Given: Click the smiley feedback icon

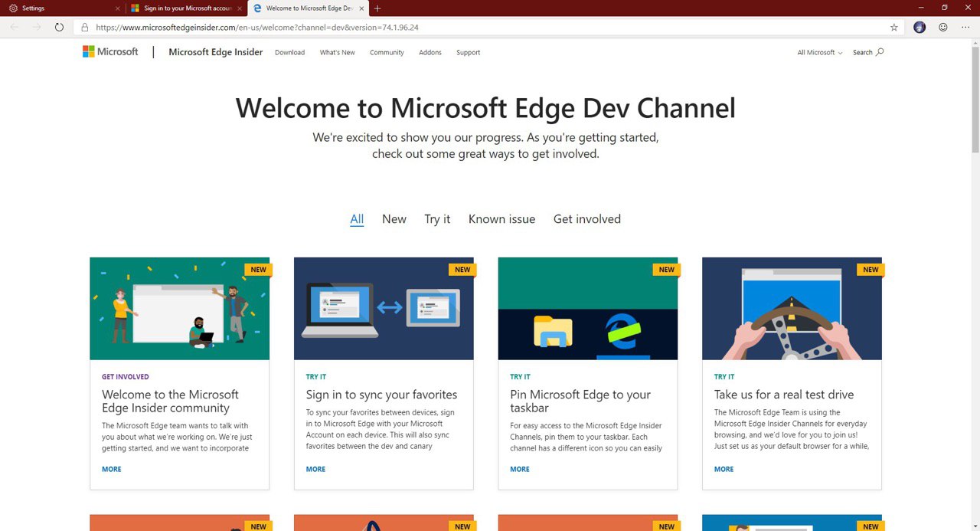Looking at the screenshot, I should [943, 27].
